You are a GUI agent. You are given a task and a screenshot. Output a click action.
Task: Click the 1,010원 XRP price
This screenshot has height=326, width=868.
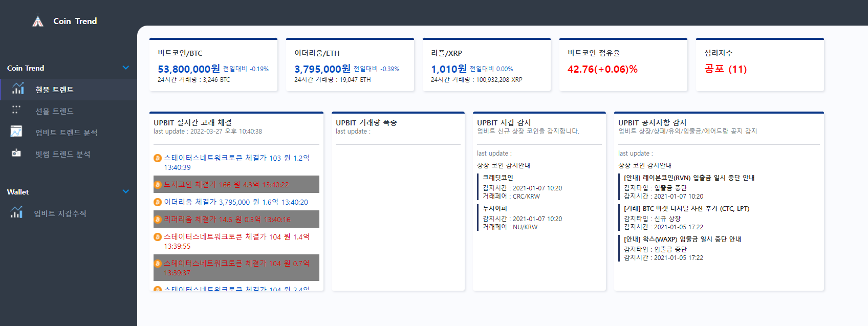[x=449, y=69]
